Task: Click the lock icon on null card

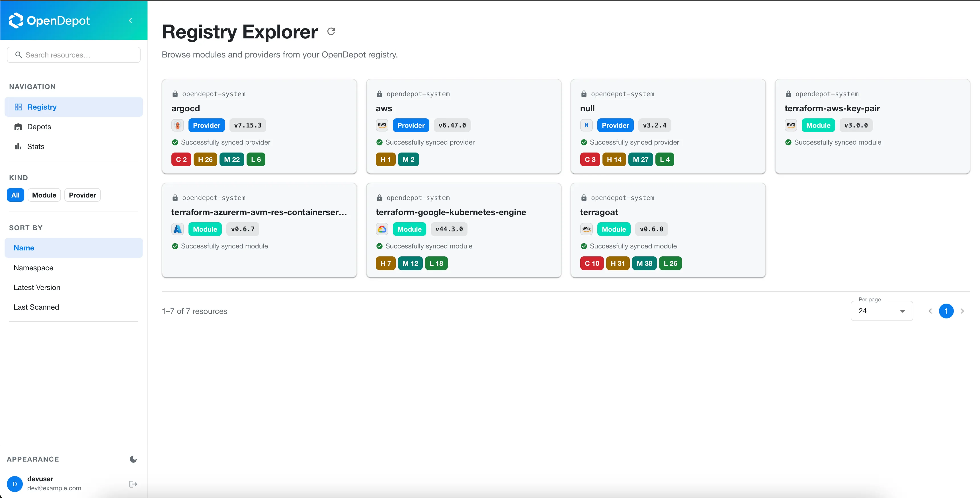Action: (x=584, y=94)
